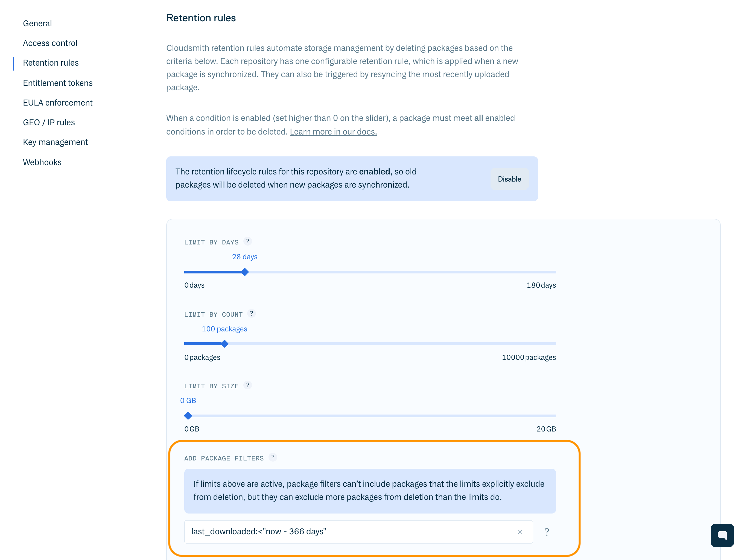Open the Add Package Filters help tooltip
This screenshot has width=747, height=560.
click(x=273, y=457)
